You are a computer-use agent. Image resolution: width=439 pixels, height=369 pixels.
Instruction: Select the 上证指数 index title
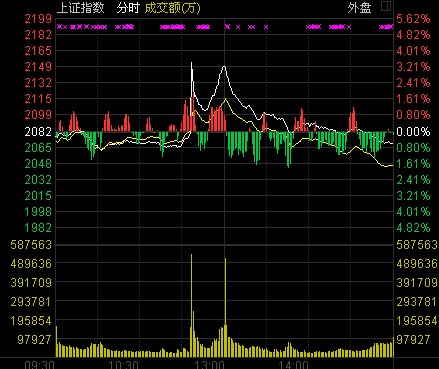[x=81, y=8]
